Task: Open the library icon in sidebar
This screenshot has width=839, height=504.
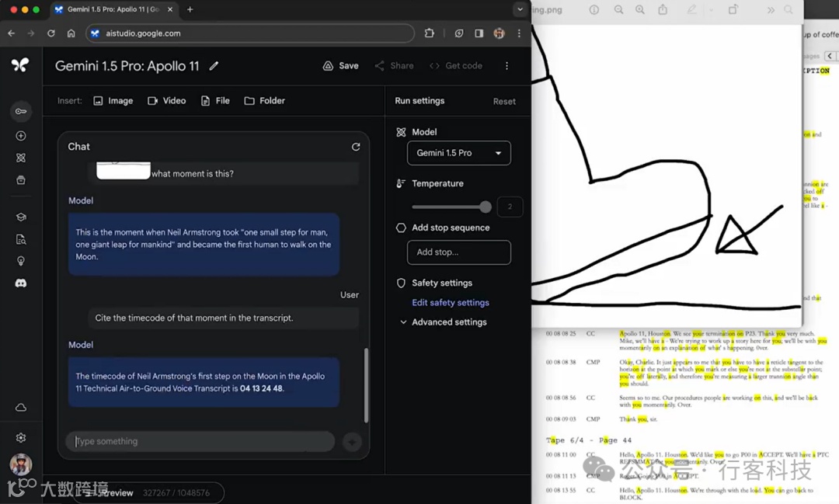Action: tap(21, 179)
